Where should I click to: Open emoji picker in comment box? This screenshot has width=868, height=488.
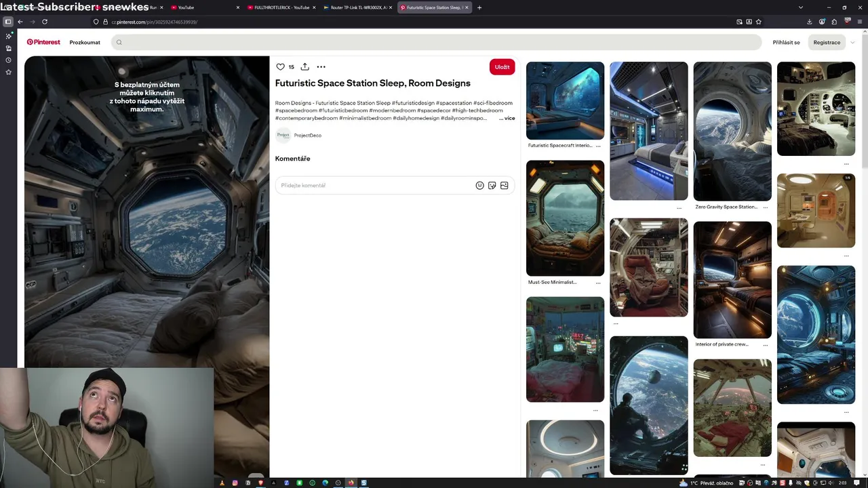(479, 185)
